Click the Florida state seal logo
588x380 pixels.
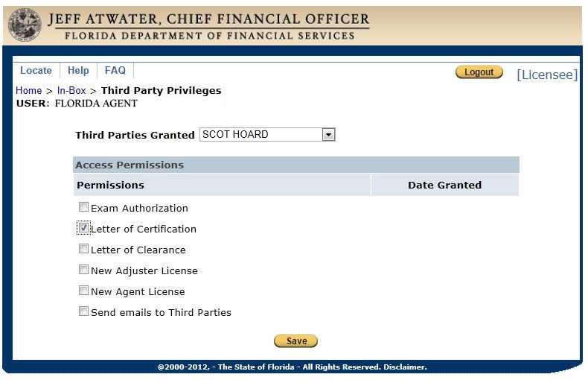point(25,25)
